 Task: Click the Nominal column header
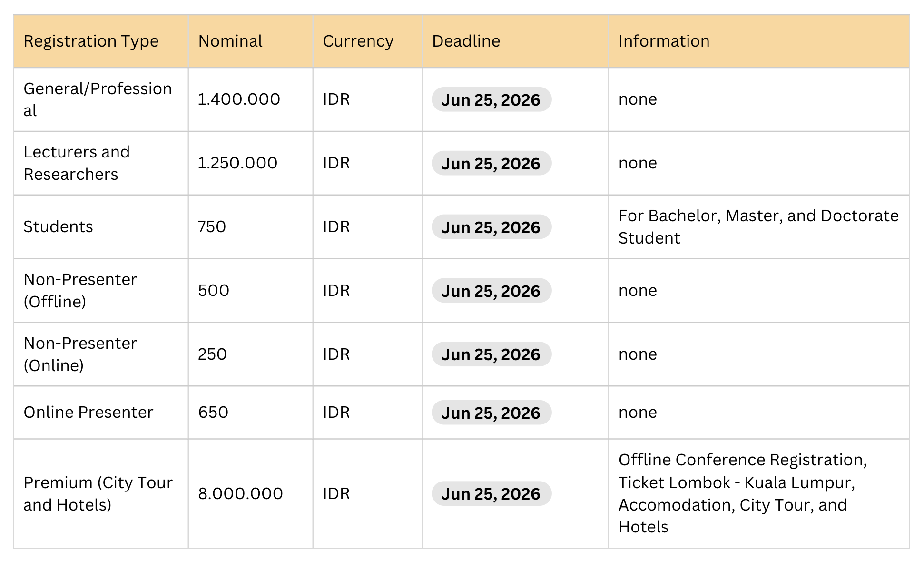[230, 41]
